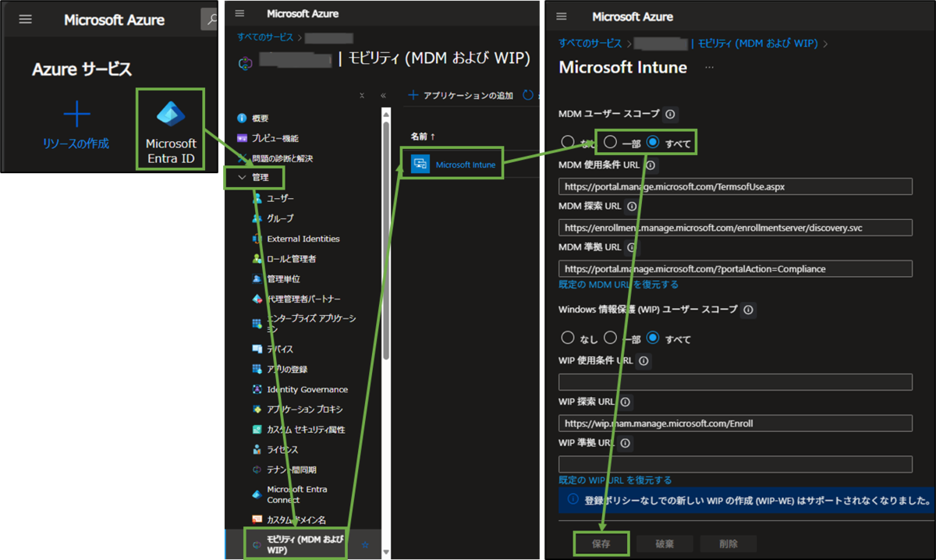
Task: Click the Microsoft Entra Connect icon
Action: pyautogui.click(x=257, y=494)
